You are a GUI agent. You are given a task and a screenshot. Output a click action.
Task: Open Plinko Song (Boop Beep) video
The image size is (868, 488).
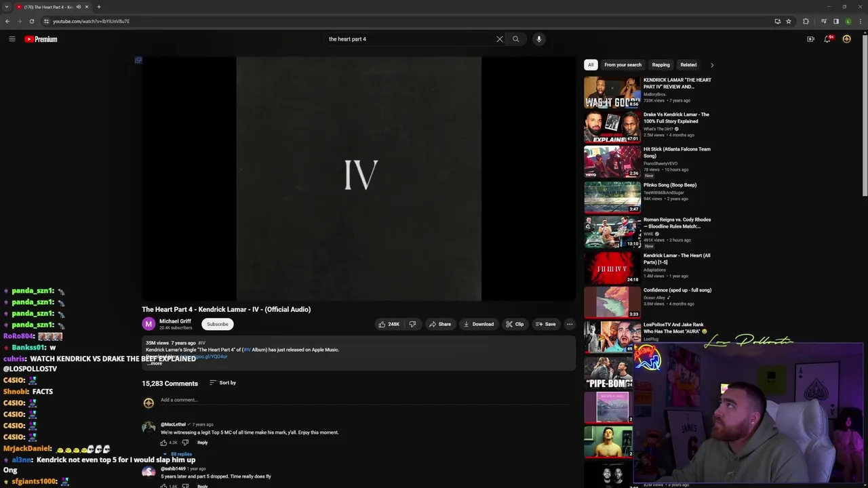click(670, 185)
